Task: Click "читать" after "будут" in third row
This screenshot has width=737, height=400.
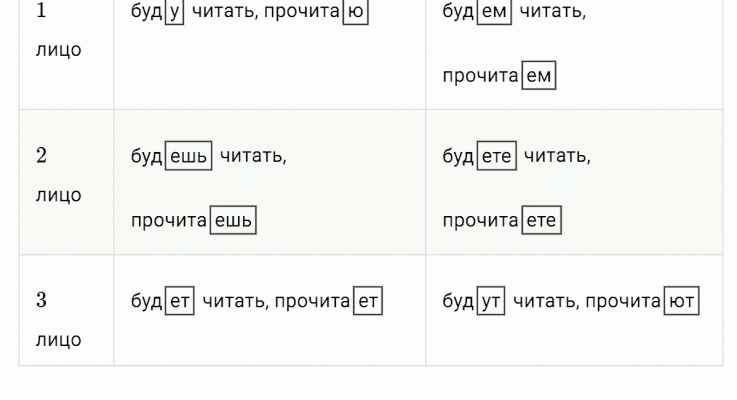Action: coord(543,302)
